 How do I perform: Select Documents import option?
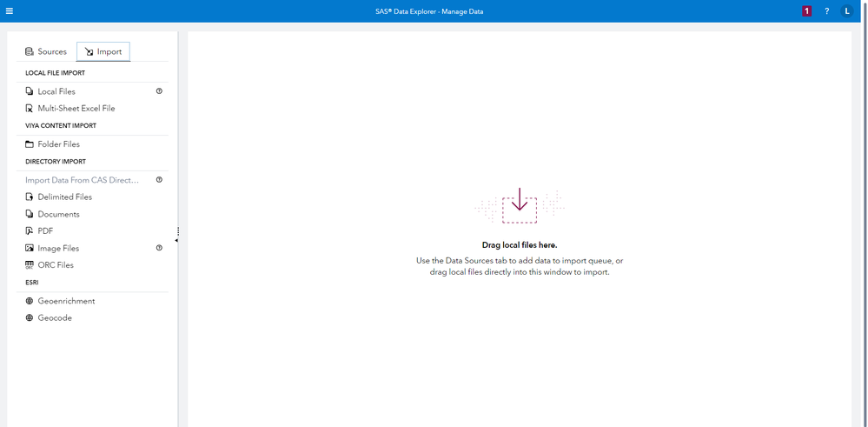coord(59,214)
